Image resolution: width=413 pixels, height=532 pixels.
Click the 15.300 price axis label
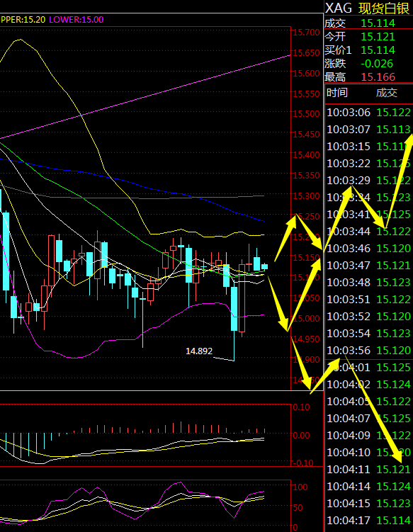pyautogui.click(x=307, y=196)
